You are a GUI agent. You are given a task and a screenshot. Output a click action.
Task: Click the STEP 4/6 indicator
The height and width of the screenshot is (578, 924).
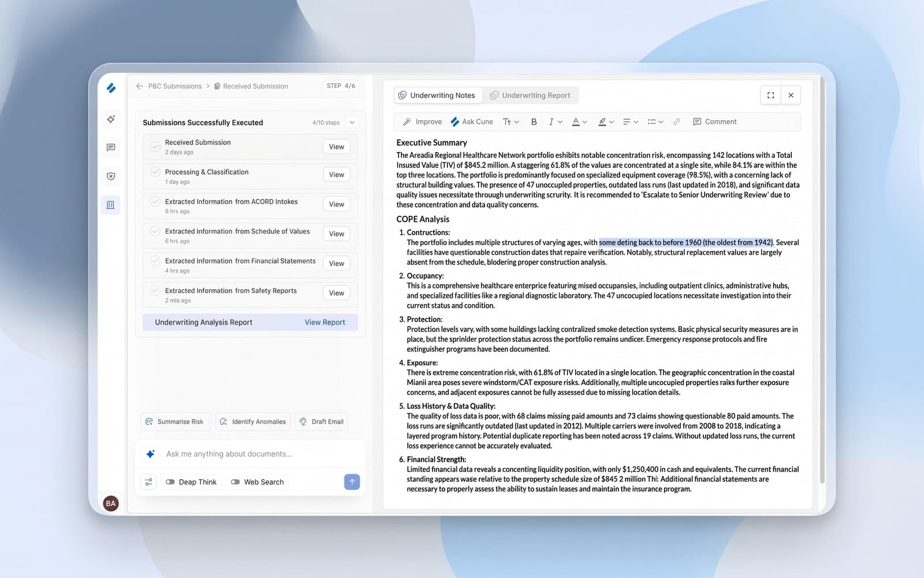pyautogui.click(x=341, y=86)
